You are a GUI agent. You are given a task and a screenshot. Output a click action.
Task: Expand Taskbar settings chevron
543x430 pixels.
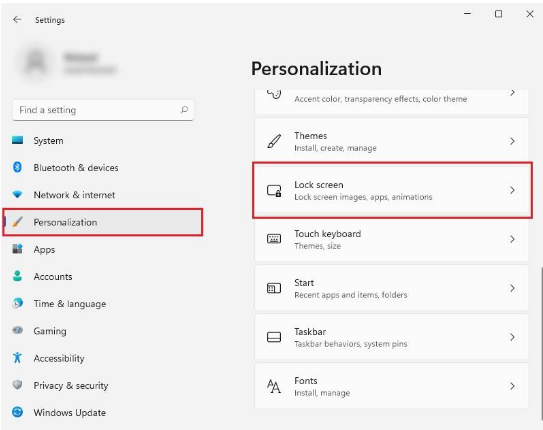pyautogui.click(x=512, y=337)
